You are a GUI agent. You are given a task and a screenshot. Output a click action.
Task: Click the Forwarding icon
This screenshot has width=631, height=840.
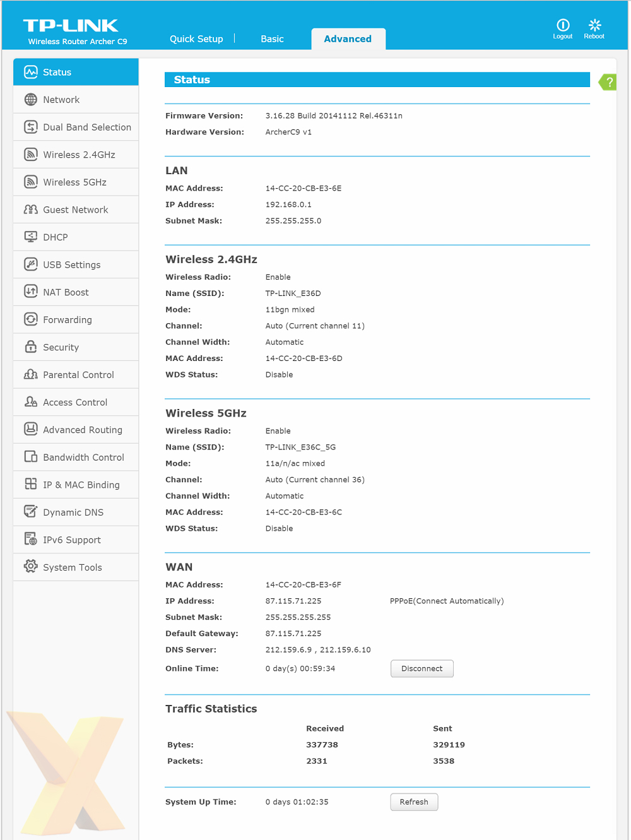click(x=31, y=319)
